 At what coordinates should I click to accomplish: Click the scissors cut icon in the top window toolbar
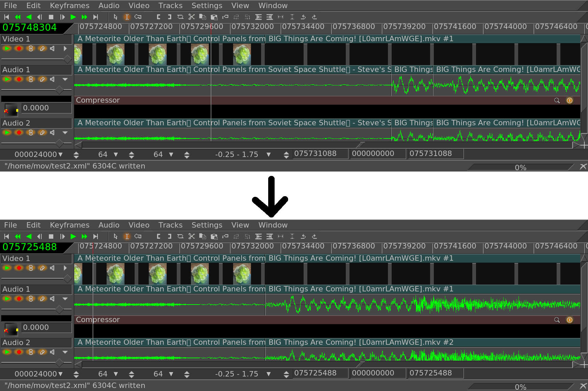(192, 17)
